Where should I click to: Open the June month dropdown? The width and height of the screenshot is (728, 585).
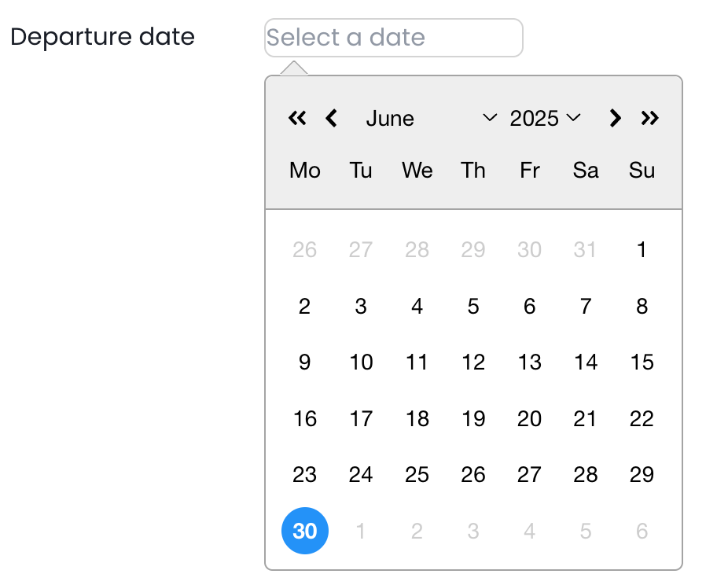tap(431, 119)
